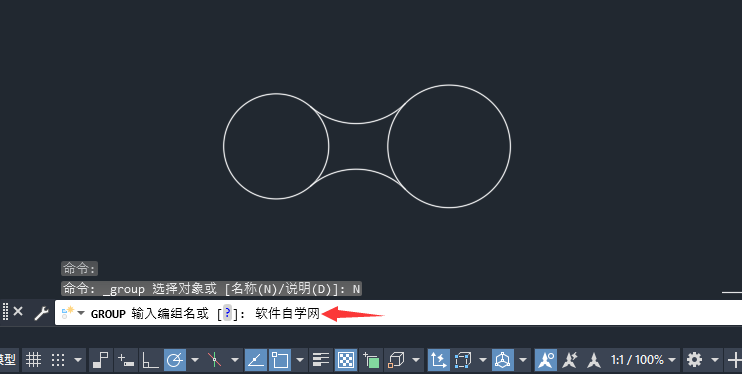Toggle dynamic input status icon
The width and height of the screenshot is (742, 374).
tap(126, 360)
